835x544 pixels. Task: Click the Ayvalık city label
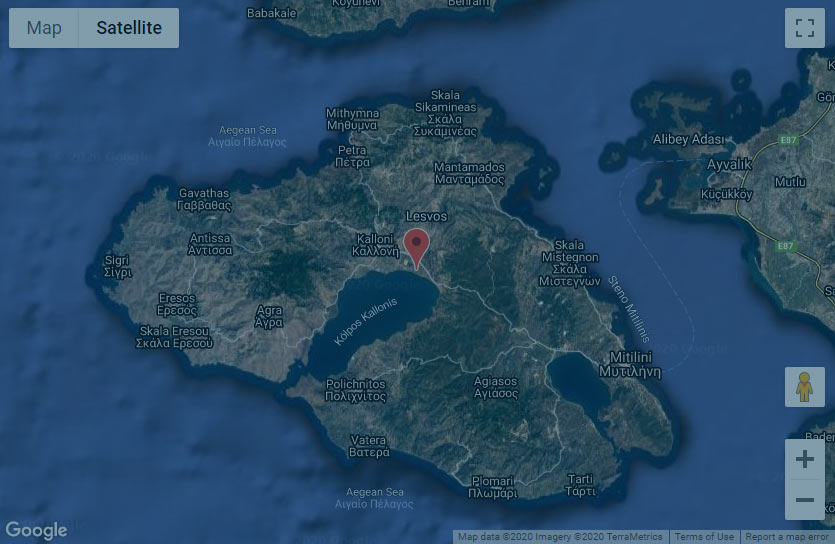729,164
